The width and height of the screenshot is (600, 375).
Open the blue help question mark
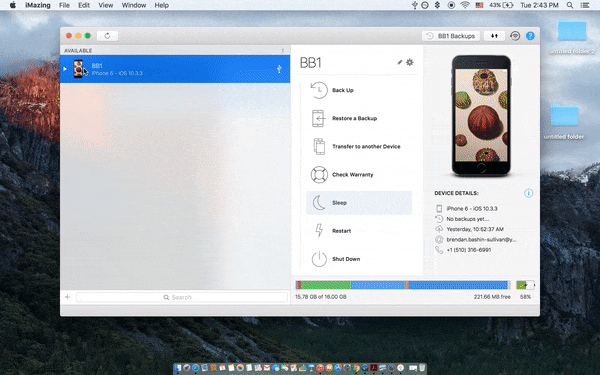530,36
